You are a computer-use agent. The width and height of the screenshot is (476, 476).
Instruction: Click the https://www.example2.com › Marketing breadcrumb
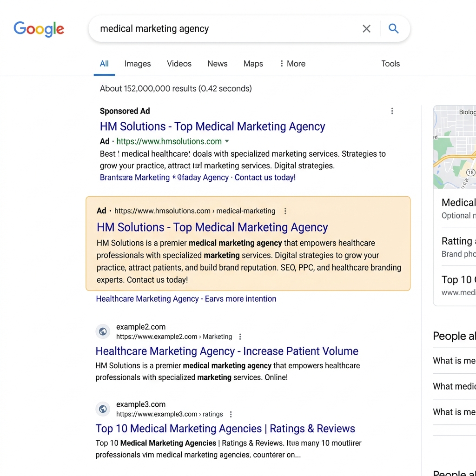[174, 337]
